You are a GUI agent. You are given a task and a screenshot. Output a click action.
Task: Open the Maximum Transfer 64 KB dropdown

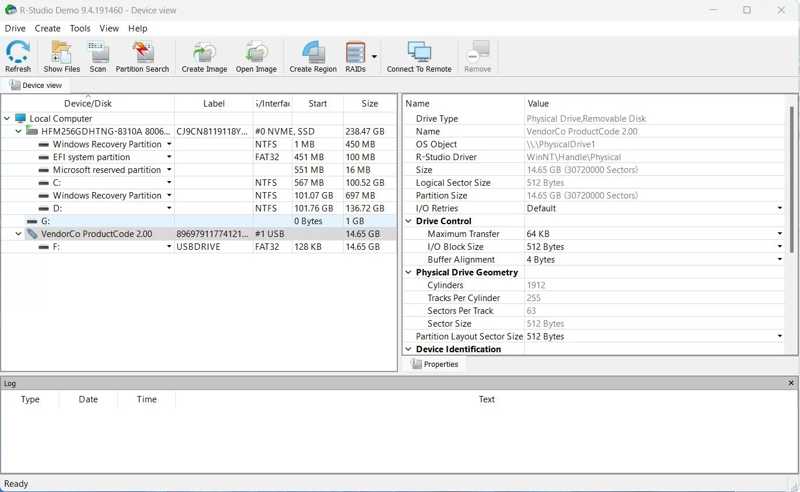click(779, 234)
